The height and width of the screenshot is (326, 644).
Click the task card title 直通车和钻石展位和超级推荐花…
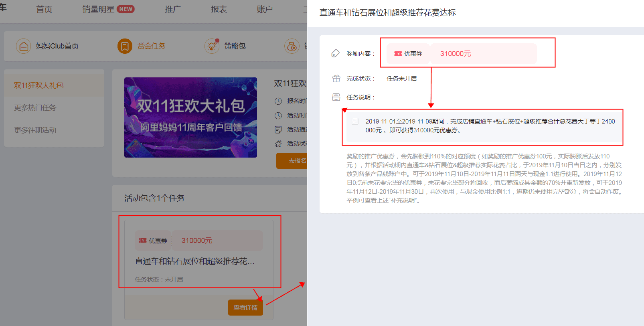coord(194,261)
